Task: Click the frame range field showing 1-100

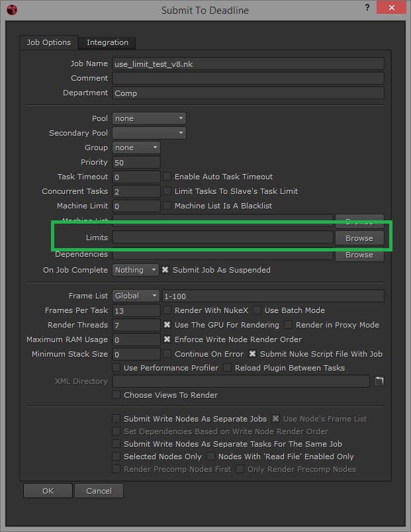Action: pyautogui.click(x=273, y=296)
